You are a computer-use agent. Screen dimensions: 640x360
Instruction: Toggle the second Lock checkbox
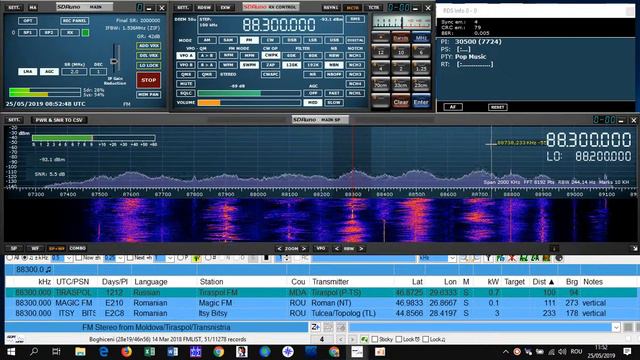click(425, 339)
